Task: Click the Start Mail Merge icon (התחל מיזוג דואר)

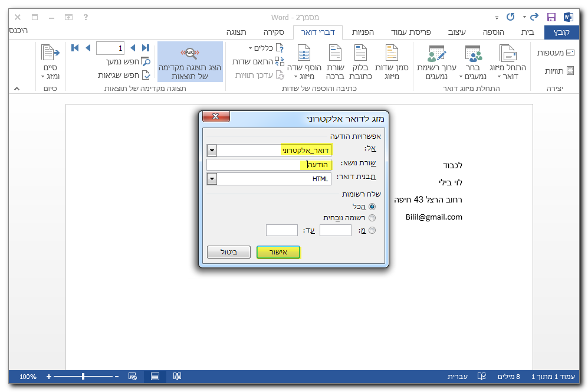Action: coord(508,54)
